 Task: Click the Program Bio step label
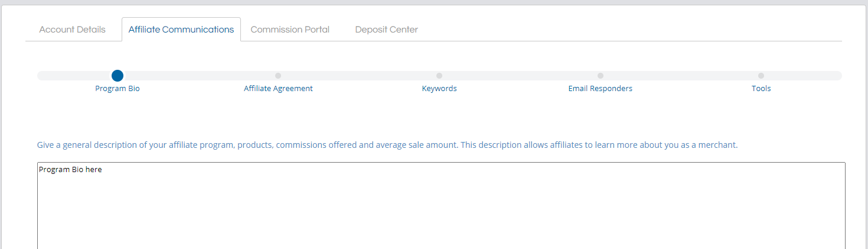118,89
